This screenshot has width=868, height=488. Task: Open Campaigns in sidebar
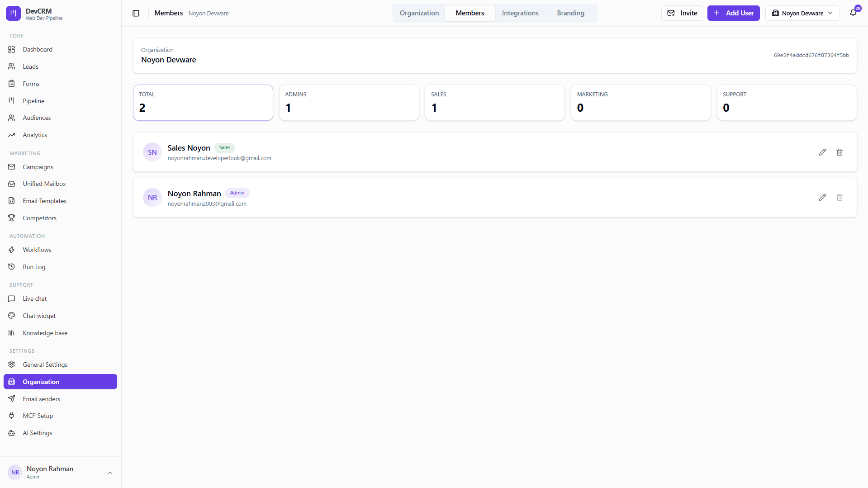click(x=60, y=167)
